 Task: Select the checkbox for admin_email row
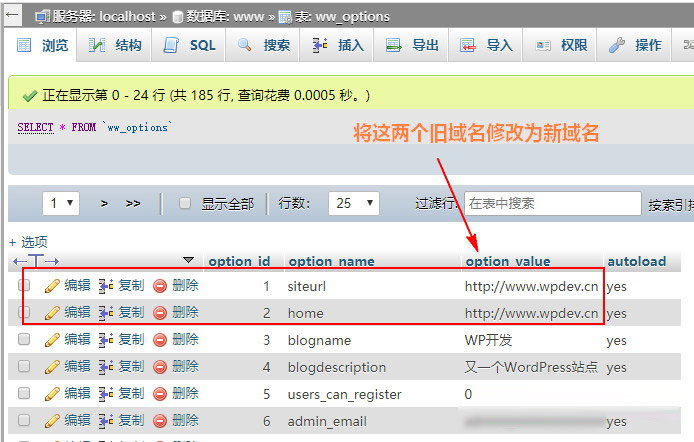(24, 420)
